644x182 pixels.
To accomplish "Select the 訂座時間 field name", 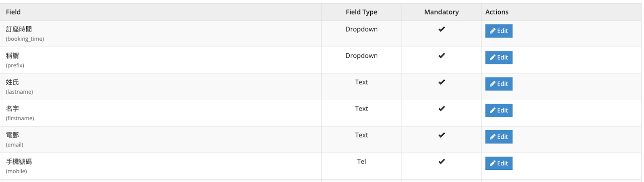I will coord(19,29).
